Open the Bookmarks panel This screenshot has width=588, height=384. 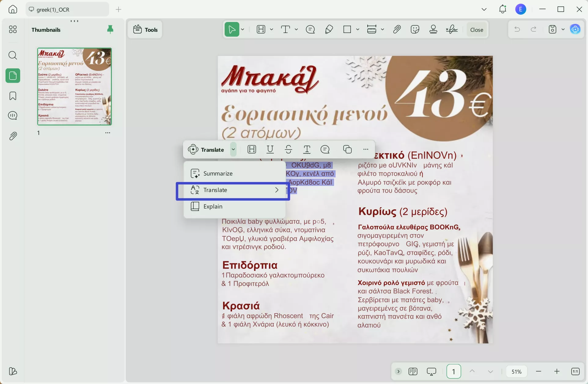(x=13, y=96)
